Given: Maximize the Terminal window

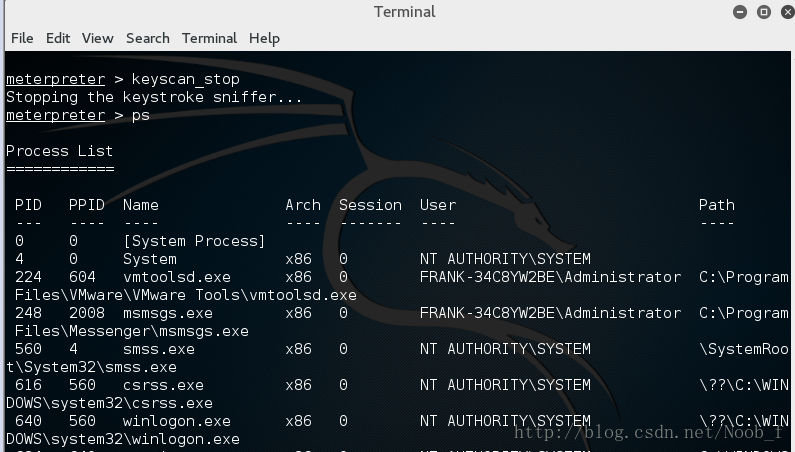Looking at the screenshot, I should pyautogui.click(x=764, y=12).
